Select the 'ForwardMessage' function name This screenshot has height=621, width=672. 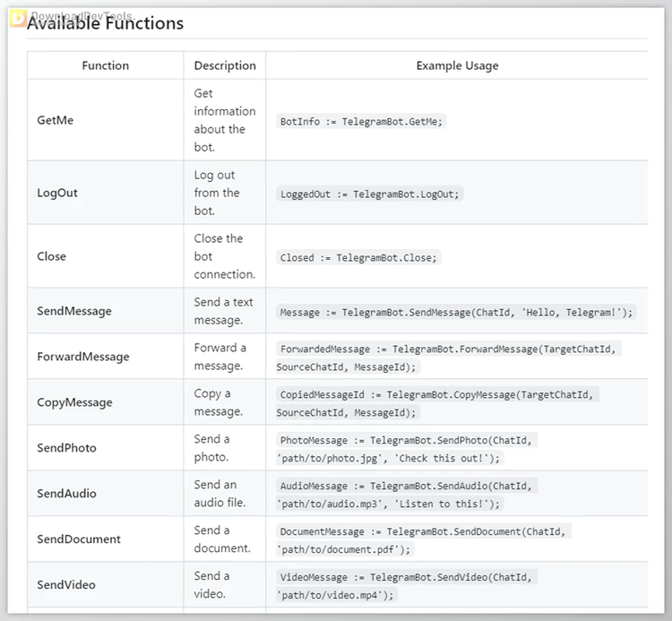(83, 357)
